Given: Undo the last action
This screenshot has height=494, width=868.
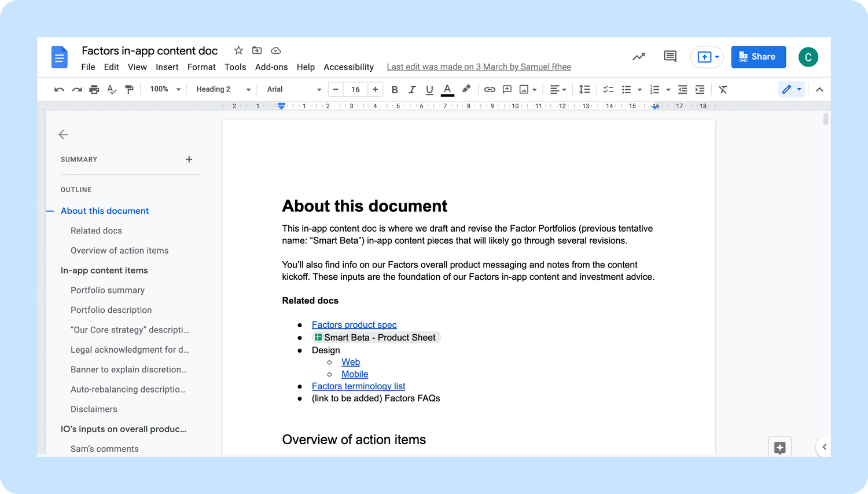Looking at the screenshot, I should pyautogui.click(x=59, y=89).
